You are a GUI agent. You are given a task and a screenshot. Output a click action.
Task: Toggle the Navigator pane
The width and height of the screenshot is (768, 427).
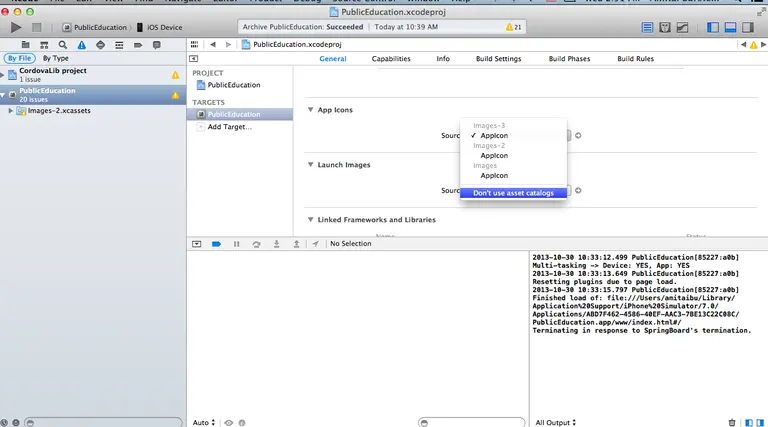(x=713, y=27)
